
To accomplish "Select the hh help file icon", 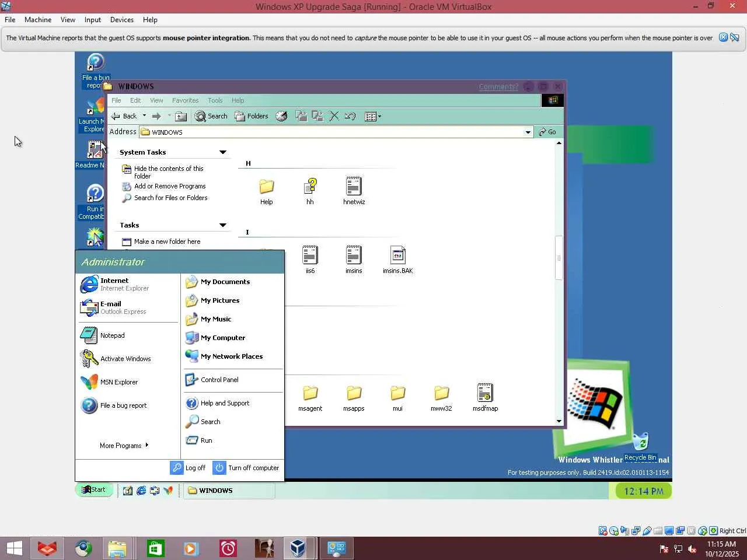I will 310,191.
